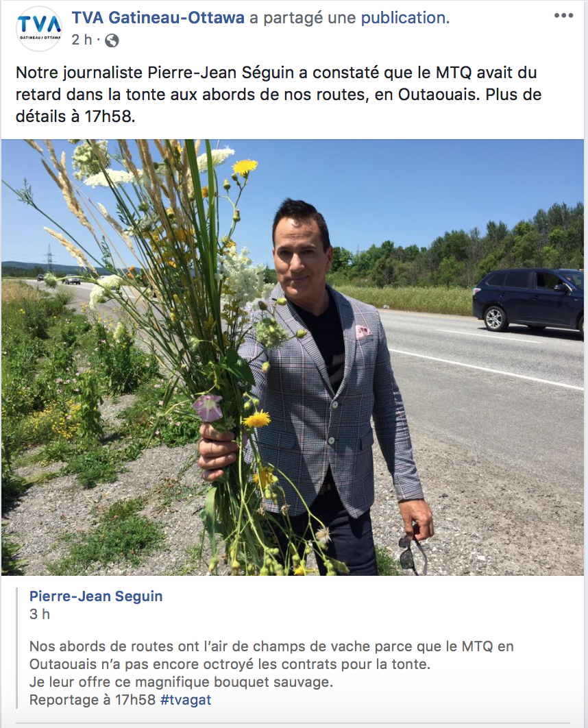Click the main caption starting 'Notre journaliste'

point(278,94)
